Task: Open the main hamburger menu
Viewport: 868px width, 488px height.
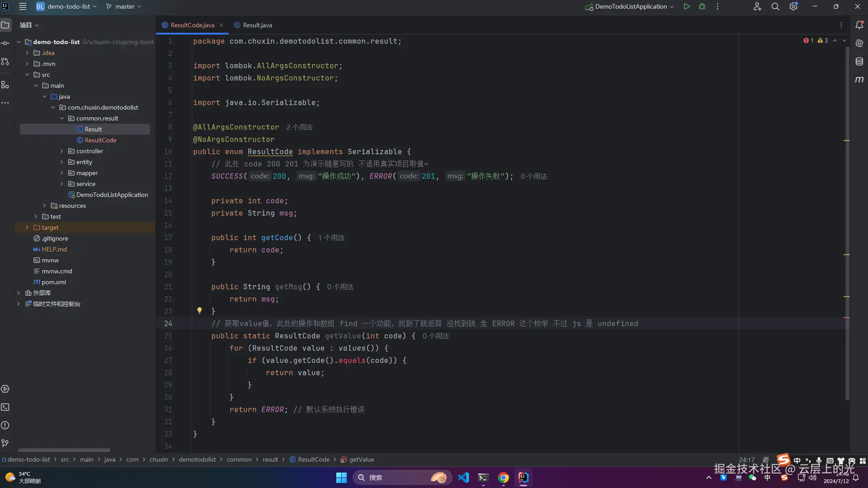Action: click(x=23, y=6)
